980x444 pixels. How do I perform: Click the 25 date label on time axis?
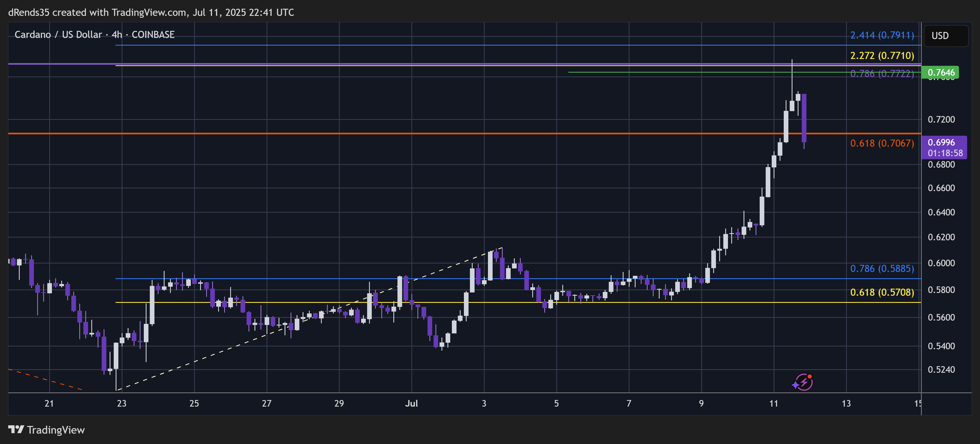194,404
